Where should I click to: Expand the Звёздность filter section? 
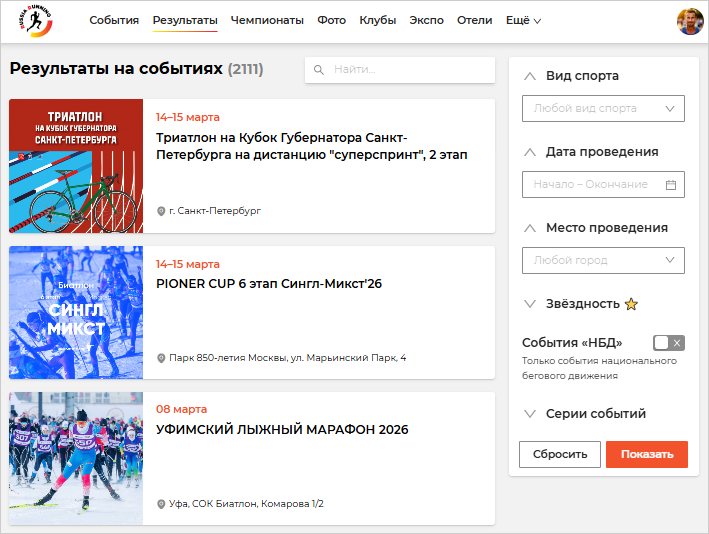coord(530,303)
